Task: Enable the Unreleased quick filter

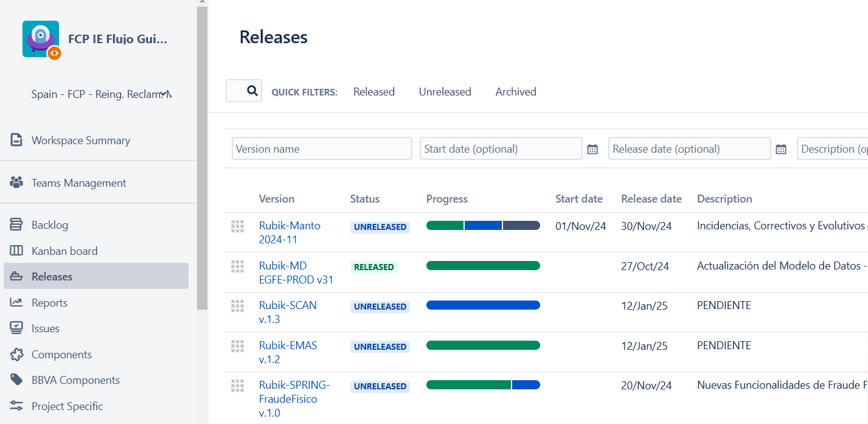Action: [x=445, y=91]
